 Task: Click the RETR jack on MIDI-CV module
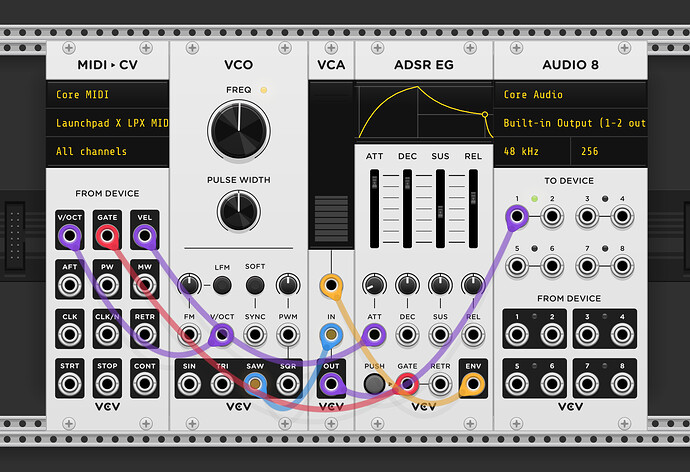coord(145,335)
